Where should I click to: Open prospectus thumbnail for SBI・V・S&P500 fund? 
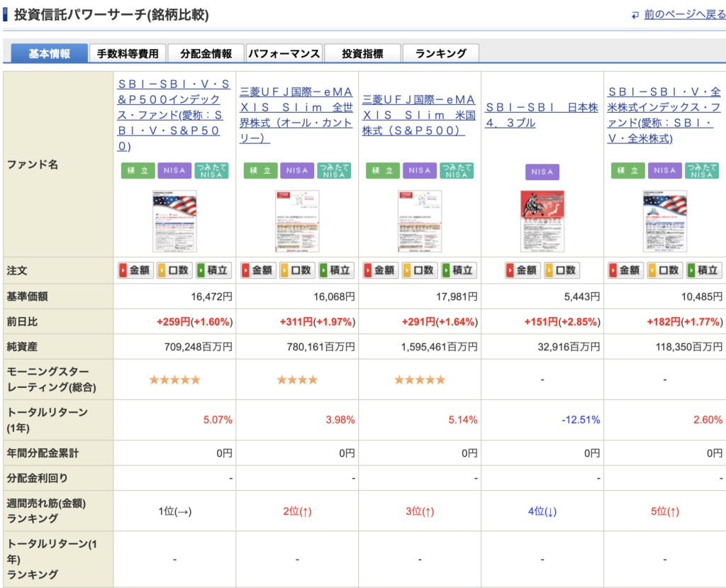coord(174,221)
